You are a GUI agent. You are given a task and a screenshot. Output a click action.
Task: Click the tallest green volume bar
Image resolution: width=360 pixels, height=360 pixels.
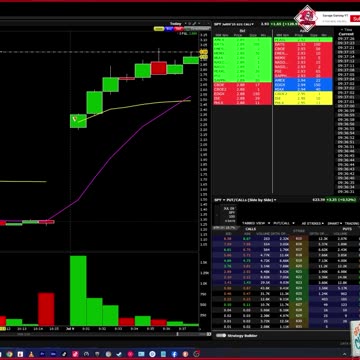(78, 291)
